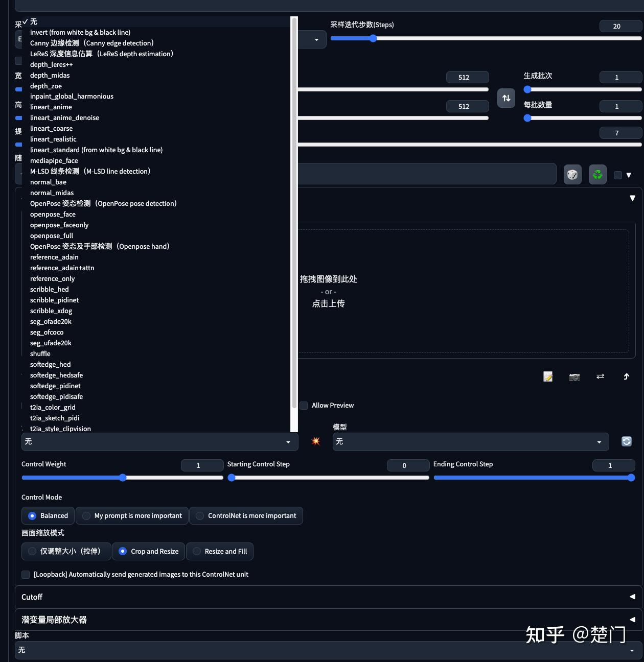644x662 pixels.
Task: Choose OpenPose 姿态检测 from the list
Action: [103, 203]
